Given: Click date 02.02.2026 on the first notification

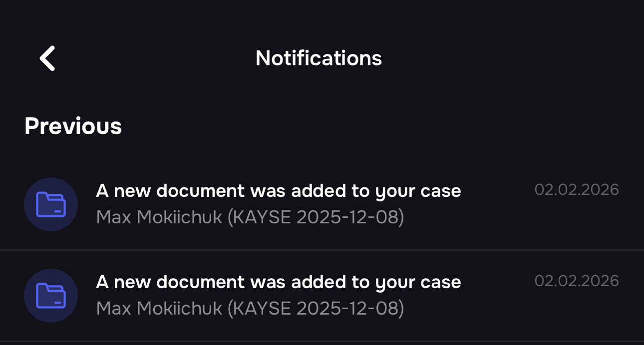Looking at the screenshot, I should coord(577,190).
